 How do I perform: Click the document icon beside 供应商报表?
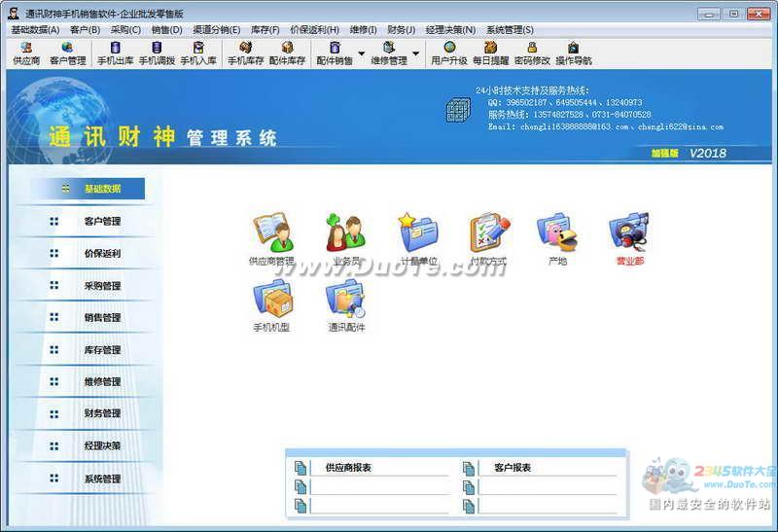301,468
